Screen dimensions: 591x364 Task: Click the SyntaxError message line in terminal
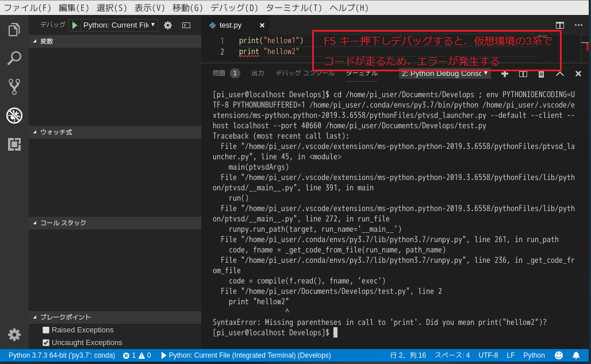[379, 323]
